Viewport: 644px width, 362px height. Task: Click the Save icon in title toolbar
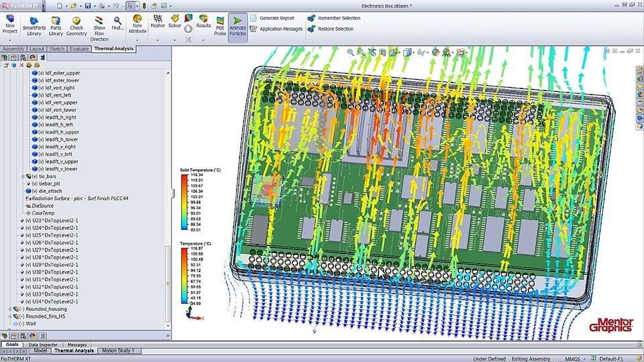coord(87,6)
